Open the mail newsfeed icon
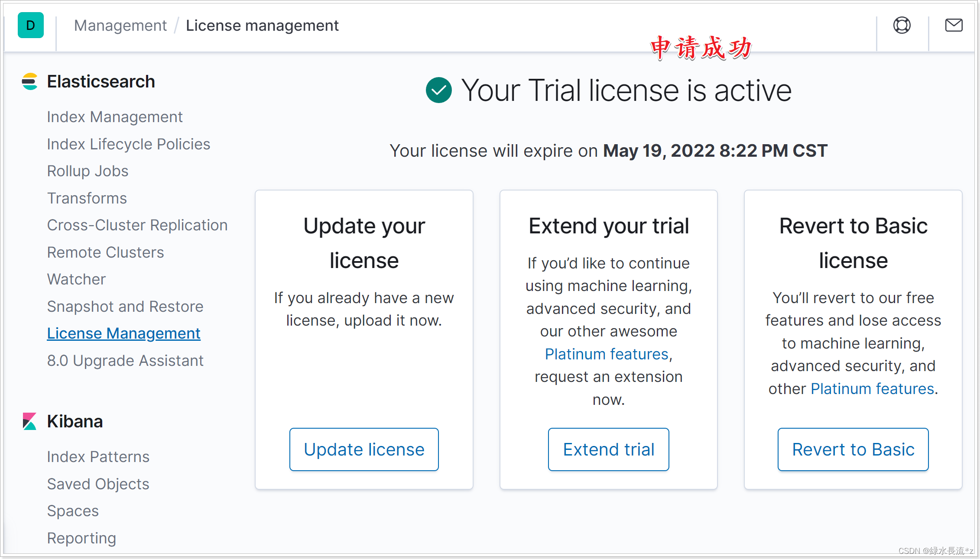Image resolution: width=980 pixels, height=559 pixels. 954,25
